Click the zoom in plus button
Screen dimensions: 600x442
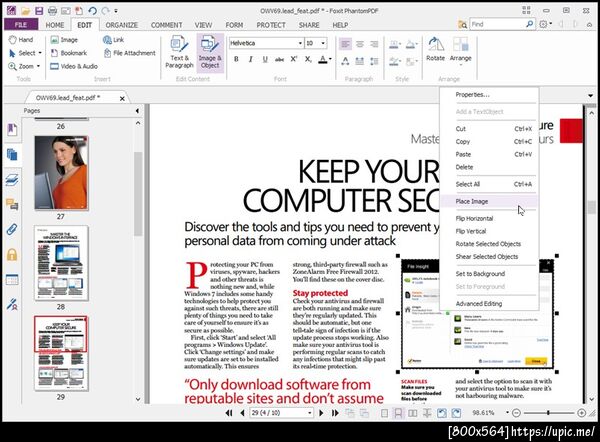coord(581,413)
